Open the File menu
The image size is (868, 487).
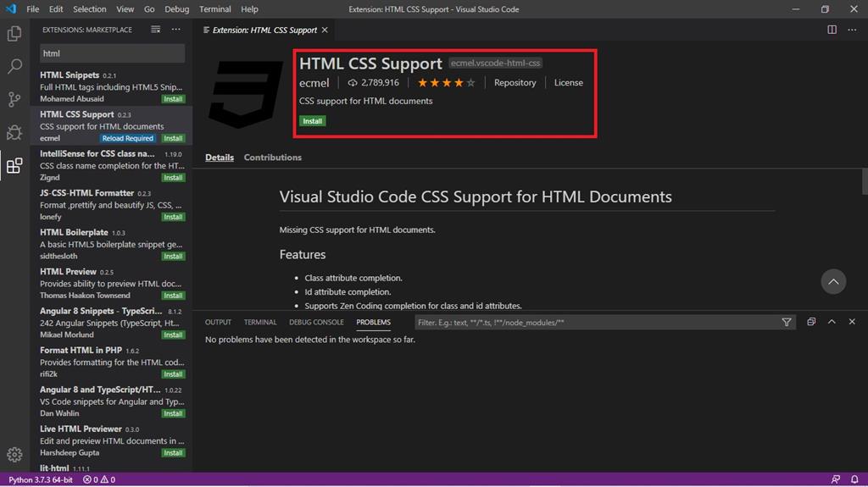coord(33,8)
